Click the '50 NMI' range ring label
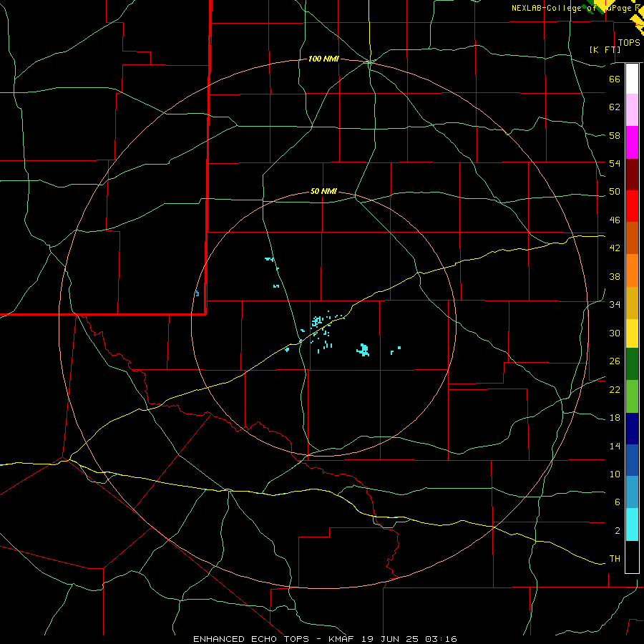The height and width of the screenshot is (644, 644). [x=323, y=191]
